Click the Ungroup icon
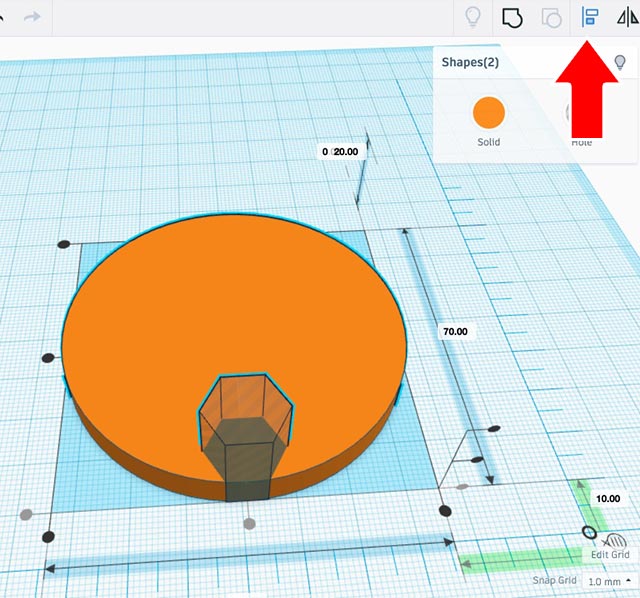The height and width of the screenshot is (598, 640). pos(551,17)
